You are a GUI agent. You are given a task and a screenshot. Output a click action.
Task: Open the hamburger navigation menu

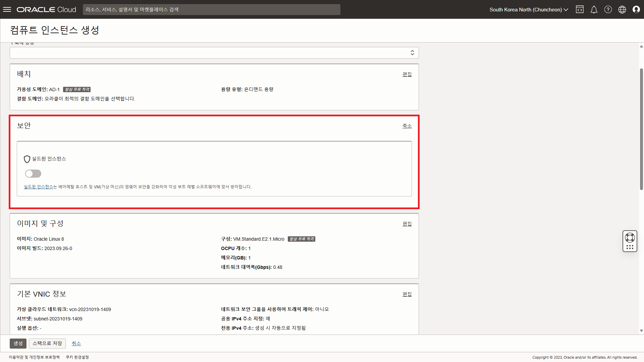[7, 9]
